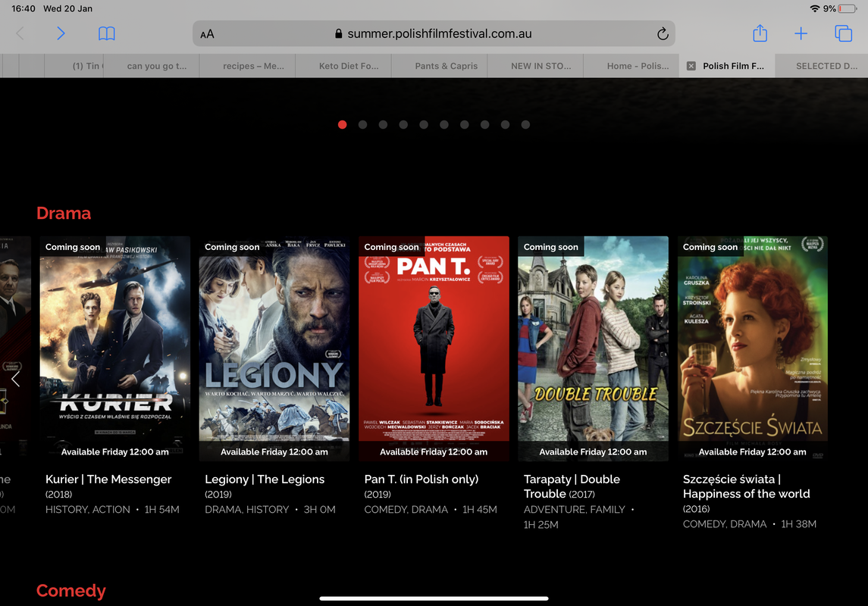The image size is (868, 606).
Task: Open the Pan T. red poster
Action: pyautogui.click(x=434, y=348)
